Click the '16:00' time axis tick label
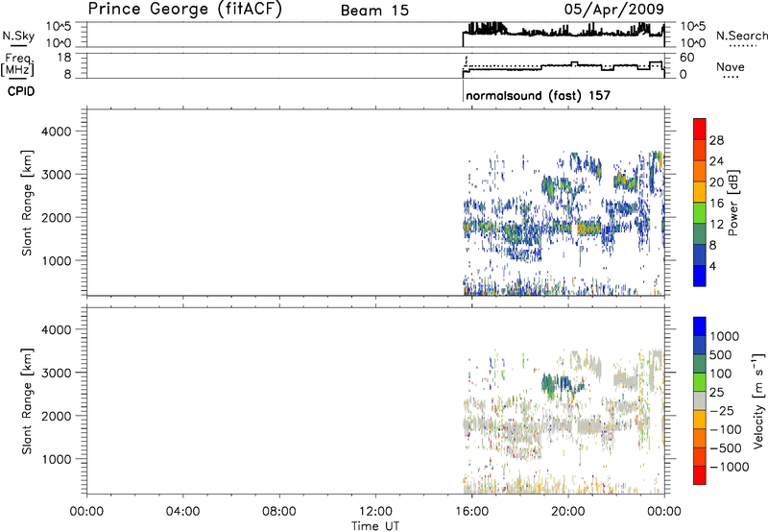The height and width of the screenshot is (532, 768). click(x=471, y=512)
